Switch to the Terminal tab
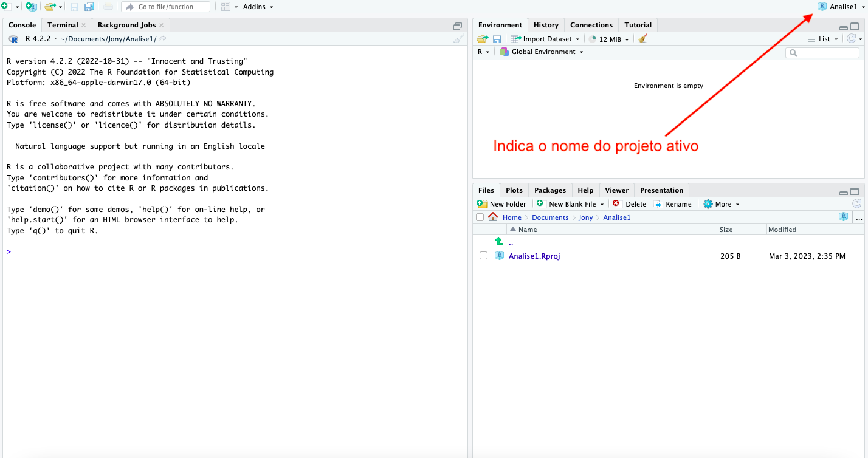The width and height of the screenshot is (868, 458). (63, 25)
